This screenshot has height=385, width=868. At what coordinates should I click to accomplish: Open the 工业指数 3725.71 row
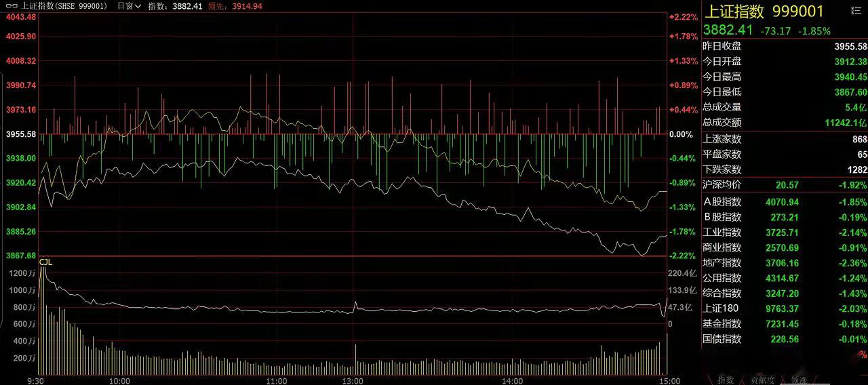[785, 232]
